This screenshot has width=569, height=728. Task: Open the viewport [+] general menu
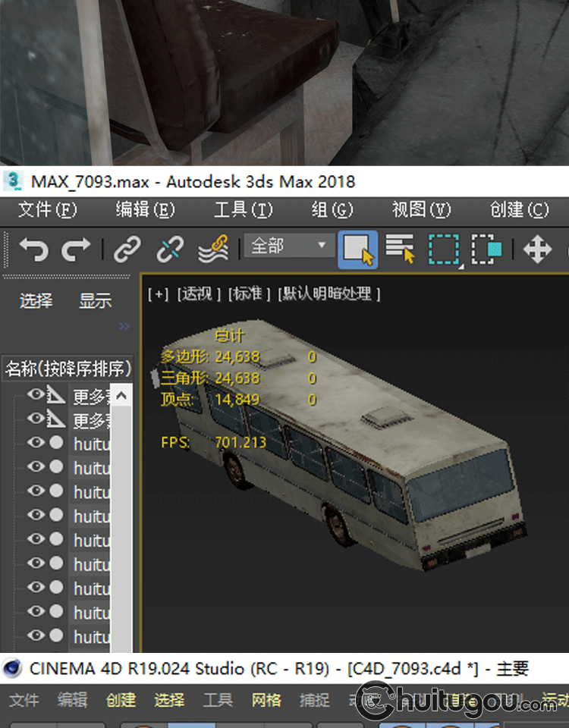(159, 294)
